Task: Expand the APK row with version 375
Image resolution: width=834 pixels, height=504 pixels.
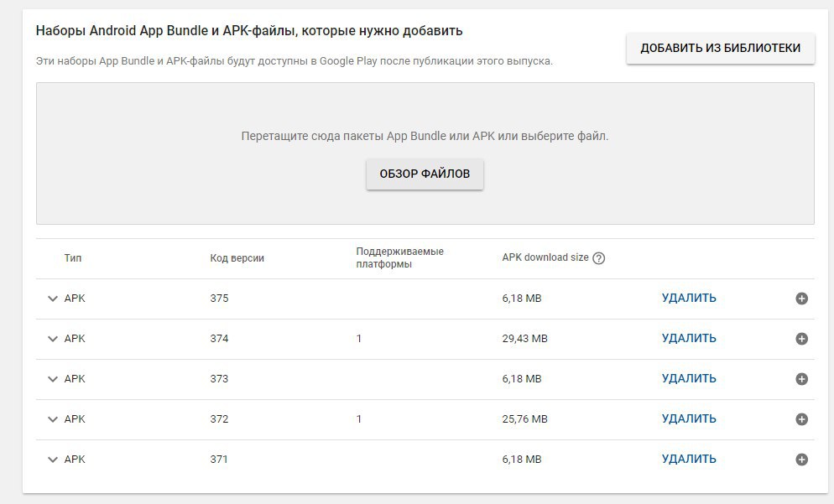Action: pyautogui.click(x=53, y=299)
